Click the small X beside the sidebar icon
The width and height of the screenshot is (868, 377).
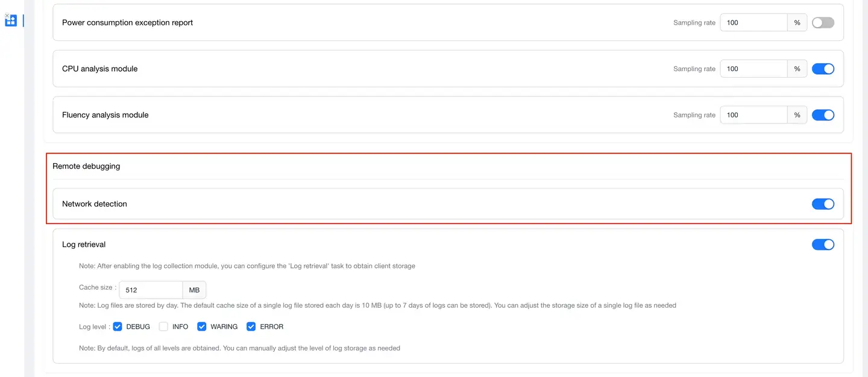(7, 15)
